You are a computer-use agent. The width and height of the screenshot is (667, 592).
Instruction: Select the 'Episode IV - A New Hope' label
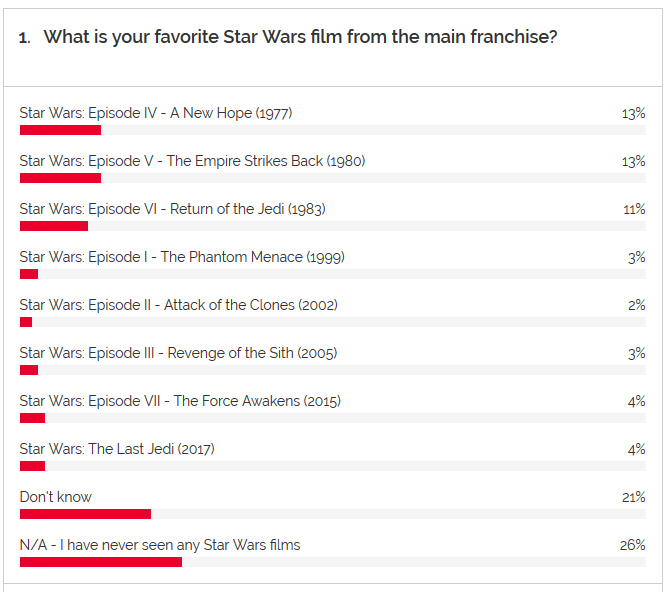155,113
